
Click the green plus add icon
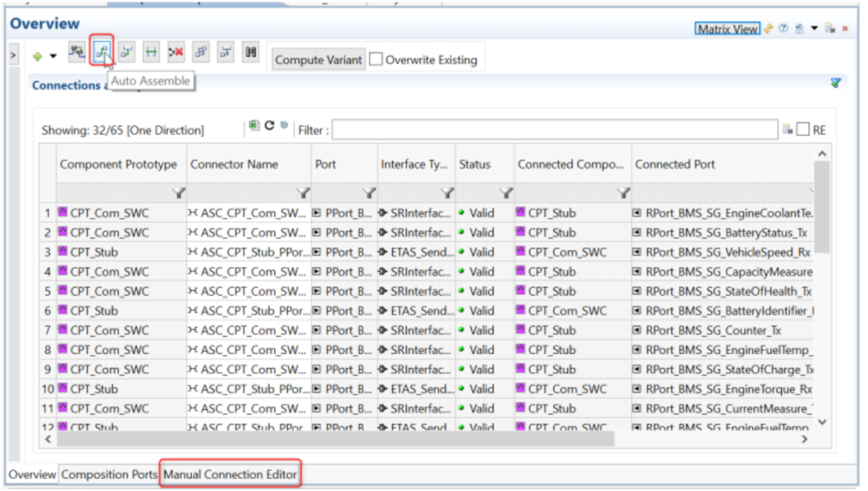(x=38, y=56)
